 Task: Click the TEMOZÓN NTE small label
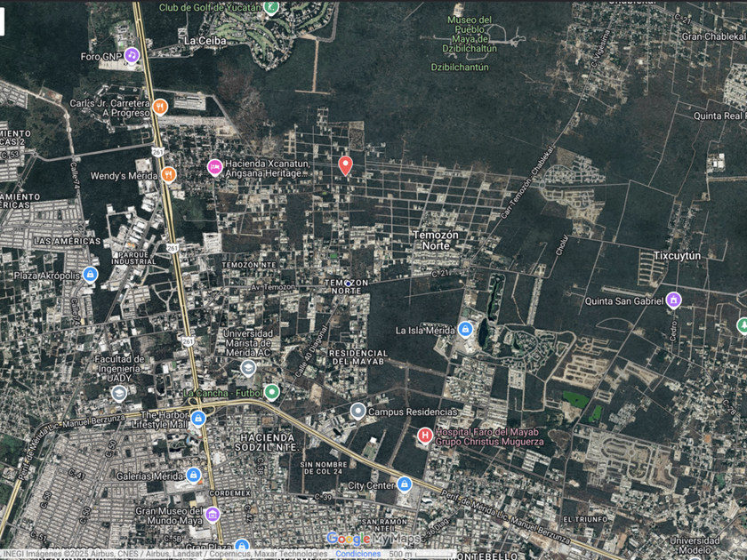(x=249, y=265)
